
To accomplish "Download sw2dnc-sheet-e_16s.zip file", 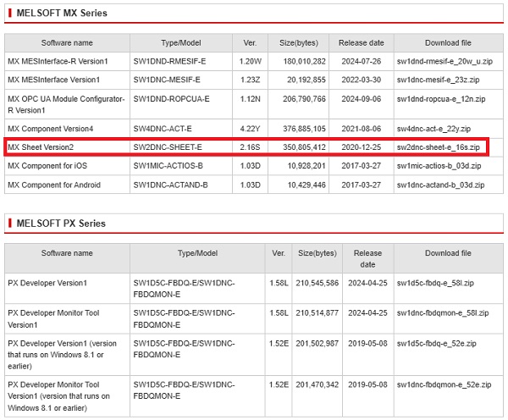I will (x=438, y=147).
